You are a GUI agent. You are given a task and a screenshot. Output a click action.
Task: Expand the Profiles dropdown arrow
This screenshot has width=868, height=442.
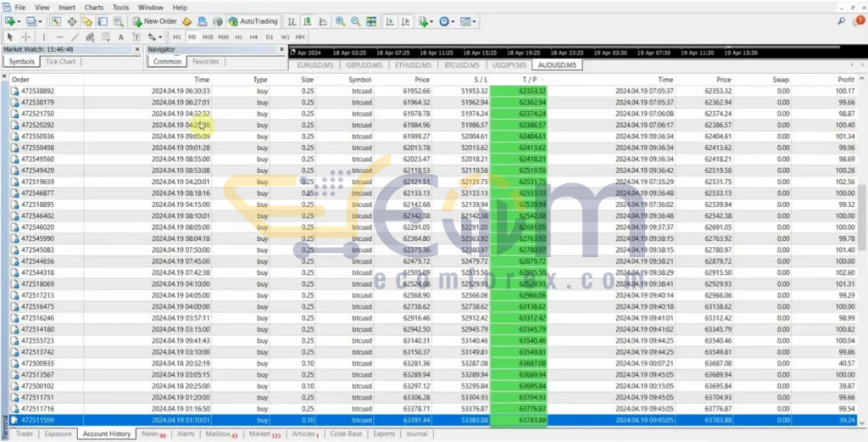[40, 21]
